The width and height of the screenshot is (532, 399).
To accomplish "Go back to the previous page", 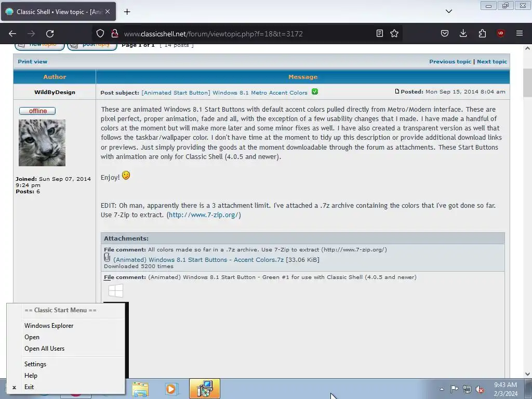I will pos(12,34).
